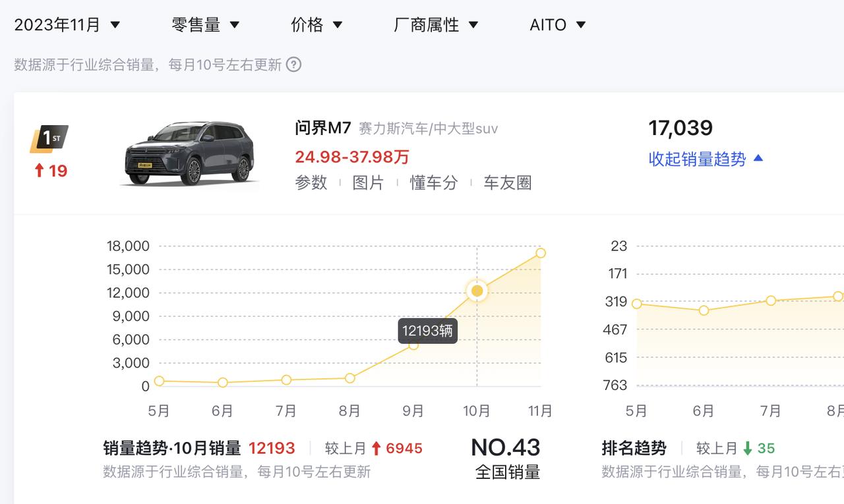
Task: Click the 24.98-37.98万 price text
Action: (352, 157)
